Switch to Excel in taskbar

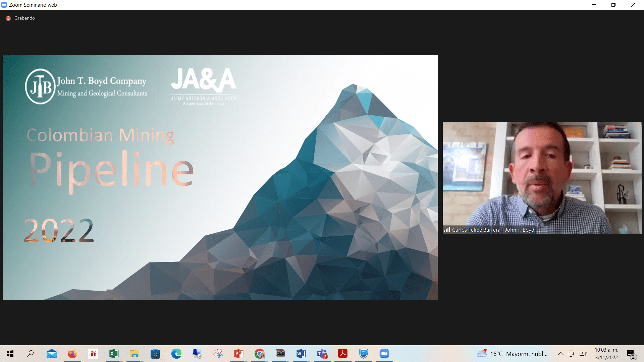pyautogui.click(x=114, y=354)
